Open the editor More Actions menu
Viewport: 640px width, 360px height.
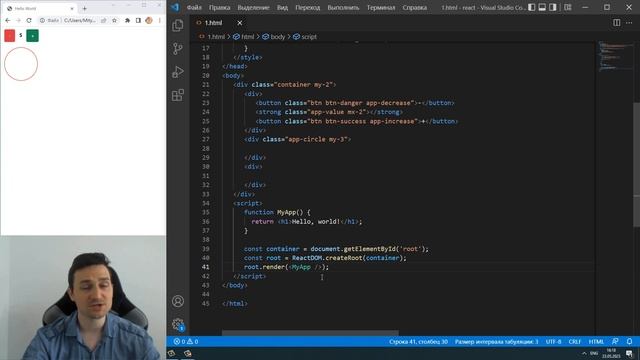[x=629, y=23]
